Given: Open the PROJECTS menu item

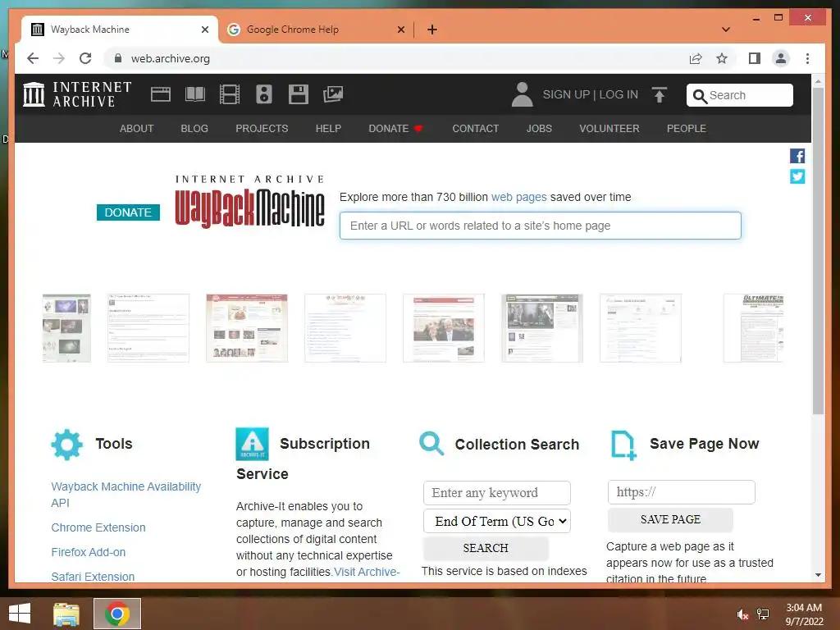Looking at the screenshot, I should pos(262,129).
